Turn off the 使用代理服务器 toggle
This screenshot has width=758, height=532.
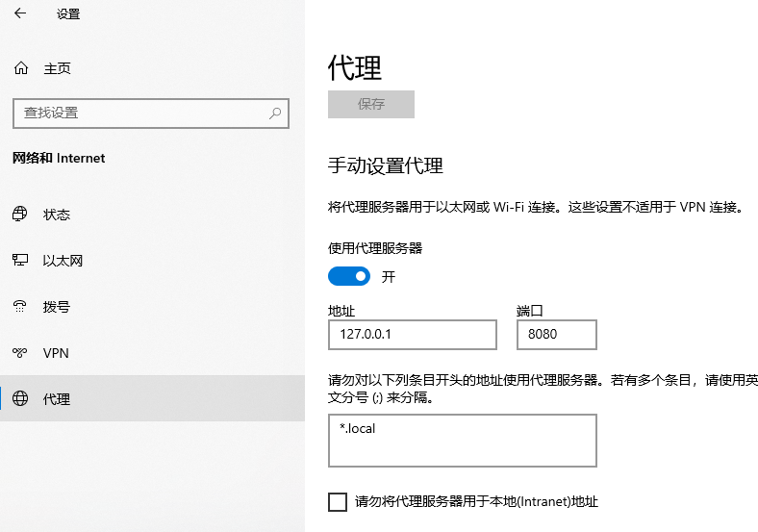(349, 277)
